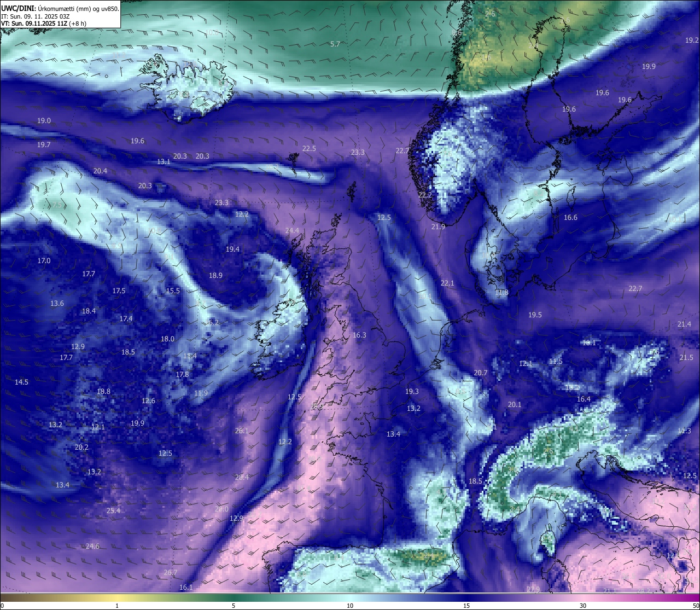The image size is (700, 610).
Task: Click the map value '13.6'
Action: (57, 303)
